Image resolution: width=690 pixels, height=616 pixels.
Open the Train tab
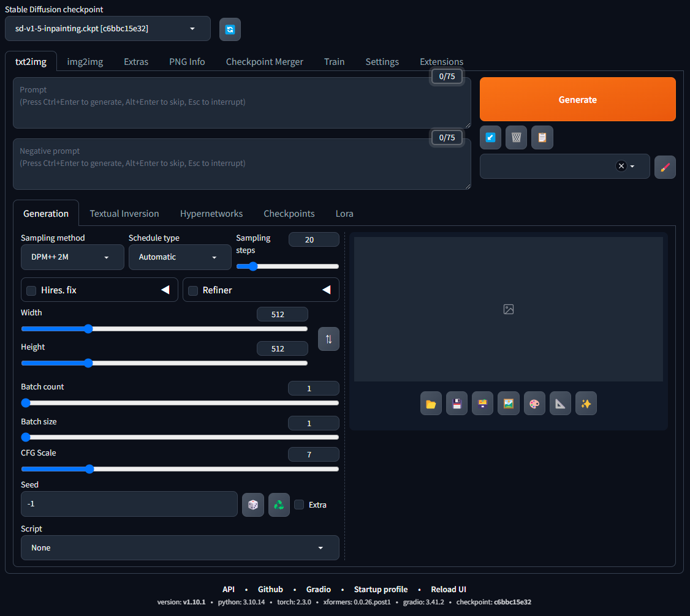(335, 62)
